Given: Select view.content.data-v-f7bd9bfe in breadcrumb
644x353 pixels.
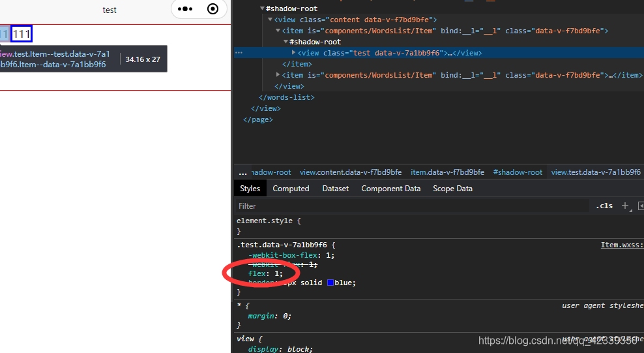Looking at the screenshot, I should 351,172.
